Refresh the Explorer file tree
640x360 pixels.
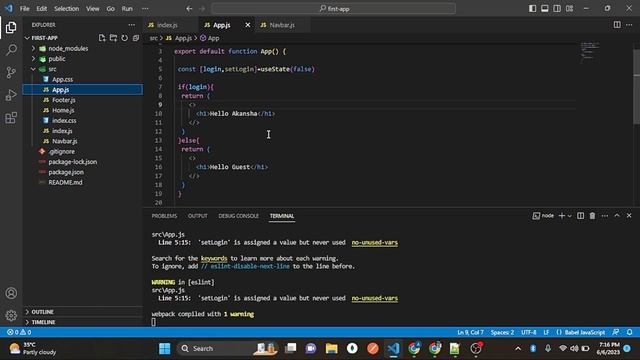(124, 38)
